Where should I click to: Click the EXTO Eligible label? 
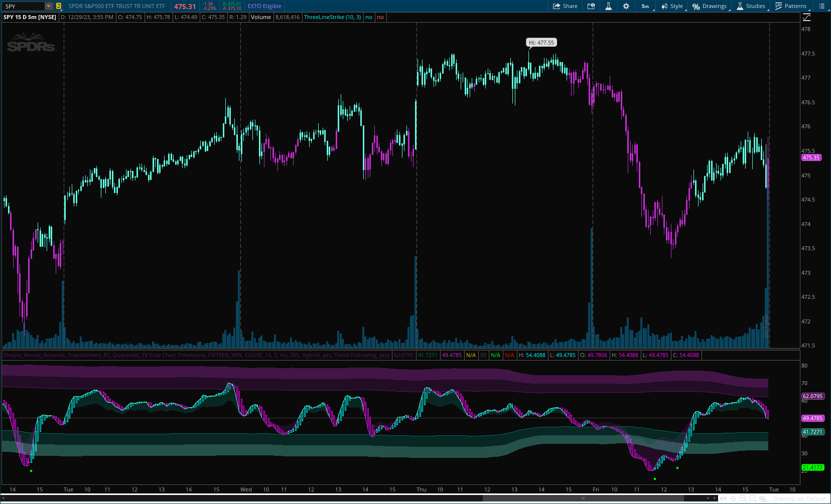click(264, 6)
